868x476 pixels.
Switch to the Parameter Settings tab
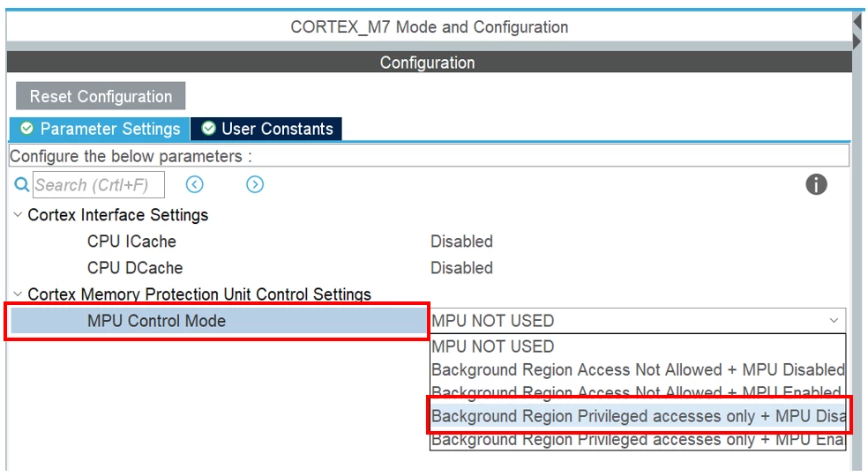coord(100,129)
